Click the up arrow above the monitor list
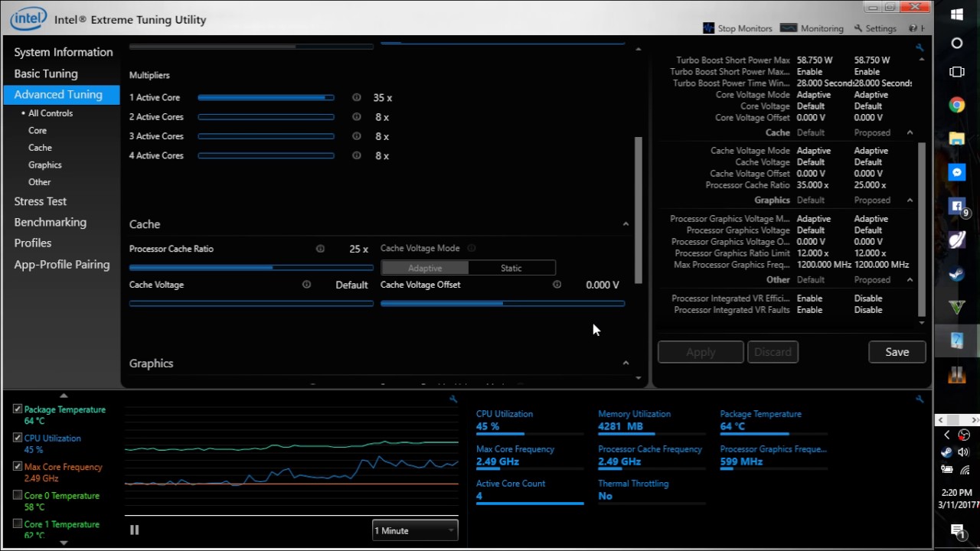The width and height of the screenshot is (980, 551). point(64,396)
